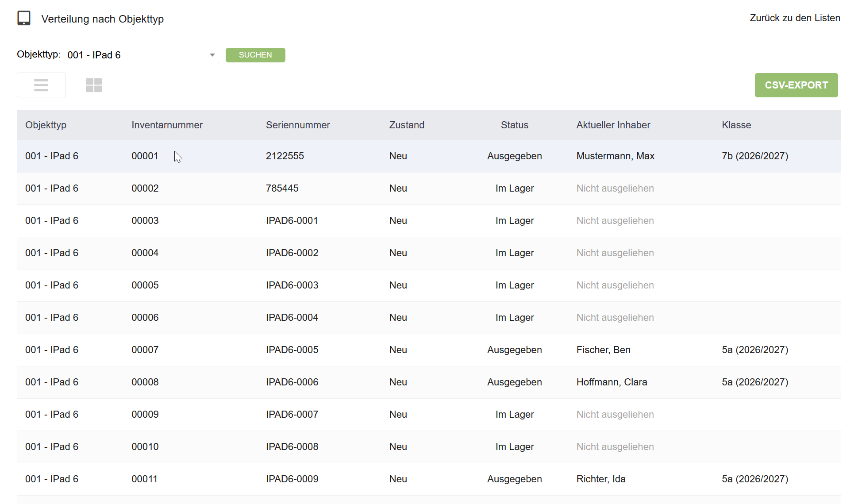The width and height of the screenshot is (862, 504).
Task: Click the Aktueller Inhaber column header
Action: 613,125
